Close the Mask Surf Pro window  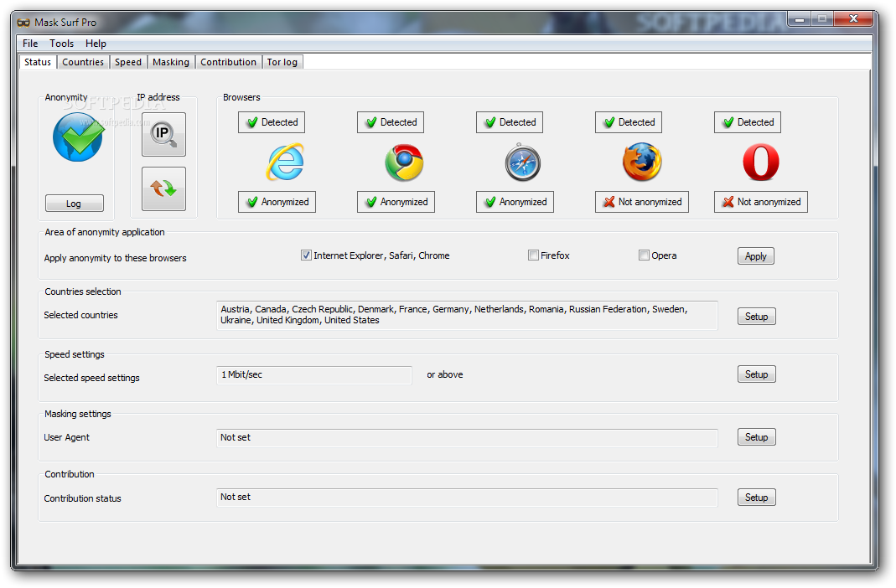pos(853,18)
